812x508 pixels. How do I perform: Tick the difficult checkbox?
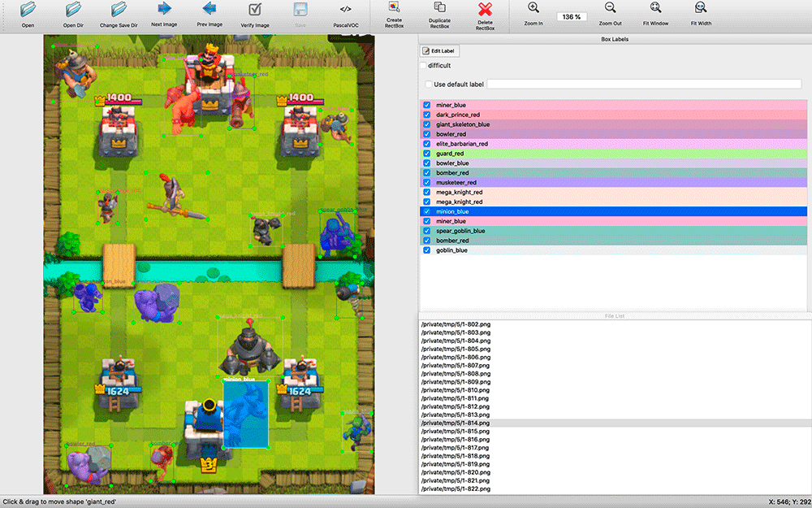coord(423,65)
